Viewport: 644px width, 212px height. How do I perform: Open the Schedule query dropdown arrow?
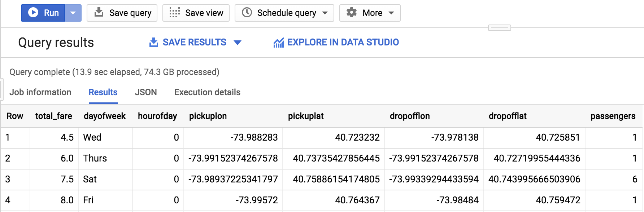(x=325, y=13)
